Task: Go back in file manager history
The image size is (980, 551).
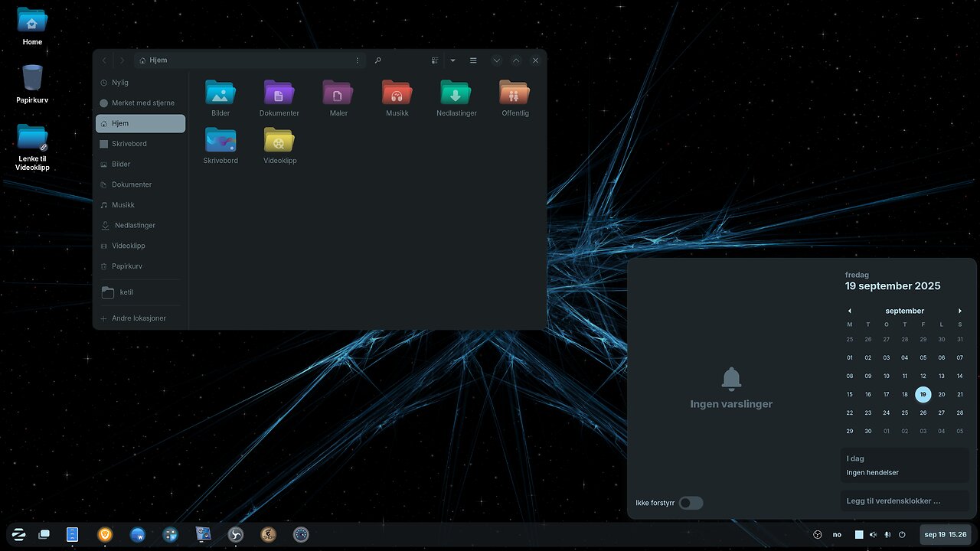Action: [104, 60]
